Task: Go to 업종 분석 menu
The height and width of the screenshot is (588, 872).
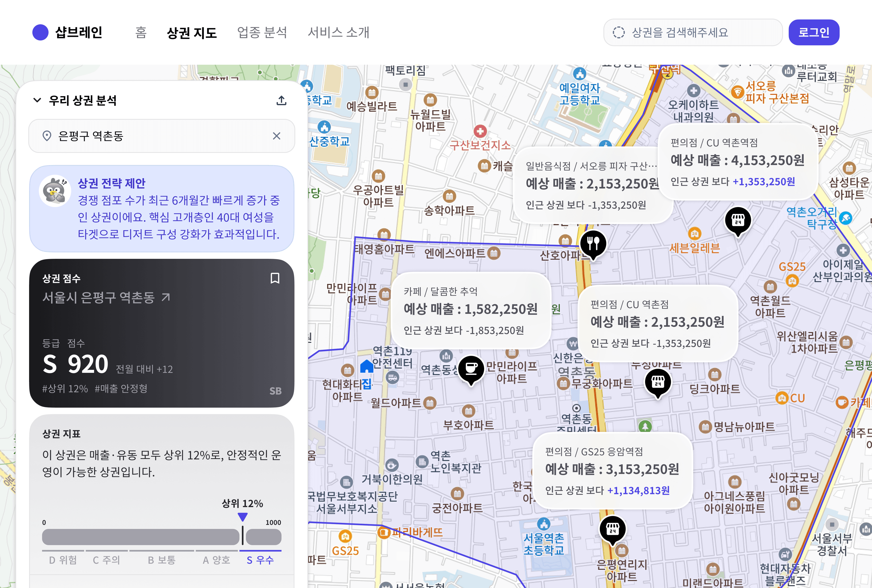Action: coord(262,32)
